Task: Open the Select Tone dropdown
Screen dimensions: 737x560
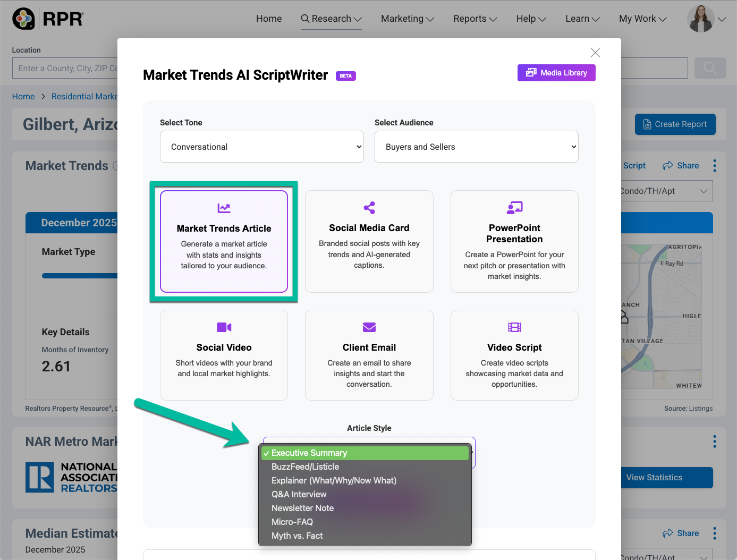Action: (261, 147)
